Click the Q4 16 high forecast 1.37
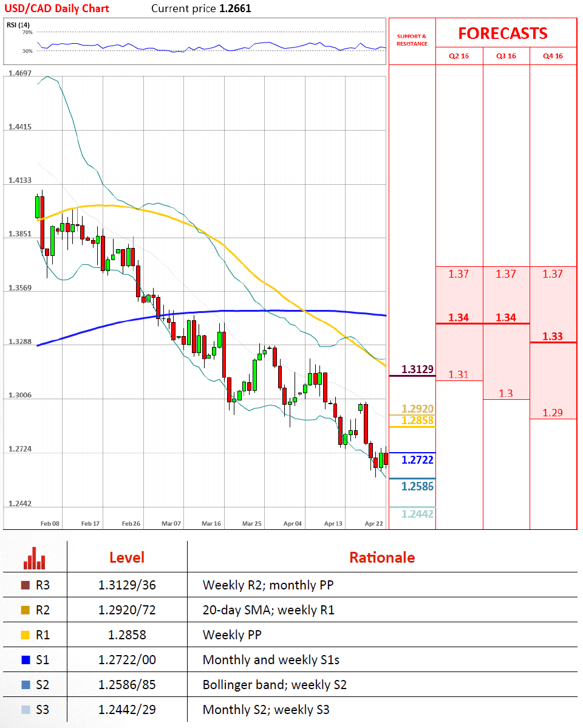 tap(553, 274)
